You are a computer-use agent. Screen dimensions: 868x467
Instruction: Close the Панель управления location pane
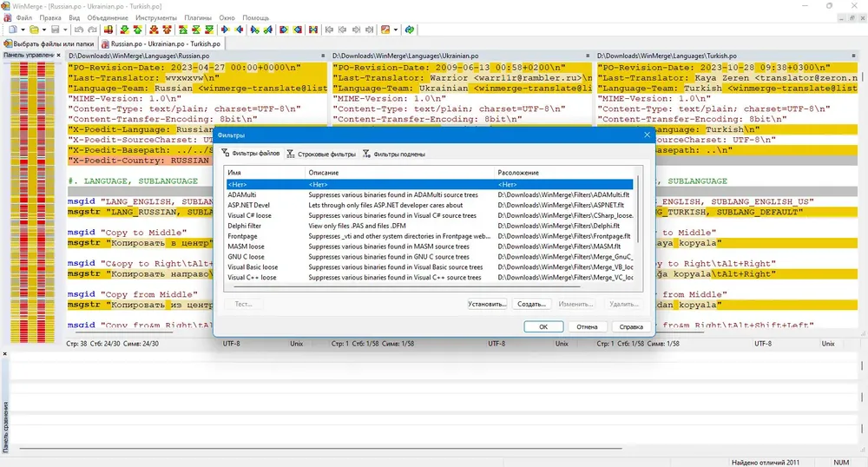59,56
